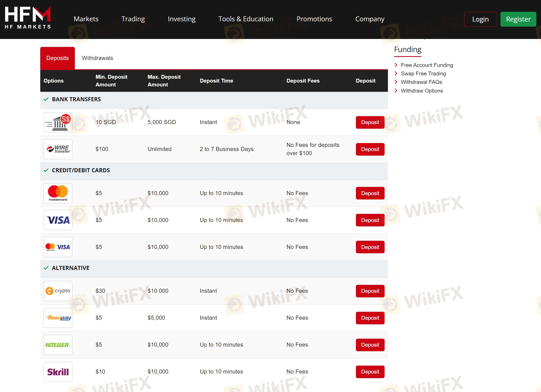The width and height of the screenshot is (541, 392).
Task: Click the Wire transfer payment icon
Action: [x=58, y=149]
